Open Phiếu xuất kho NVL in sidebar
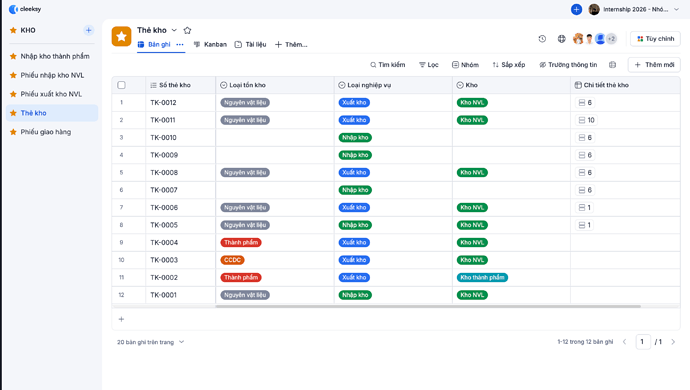Viewport: 690px width, 390px height. (x=52, y=94)
